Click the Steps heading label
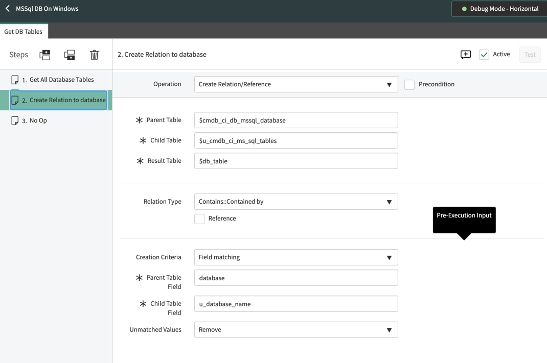Image resolution: width=547 pixels, height=363 pixels. coord(18,55)
